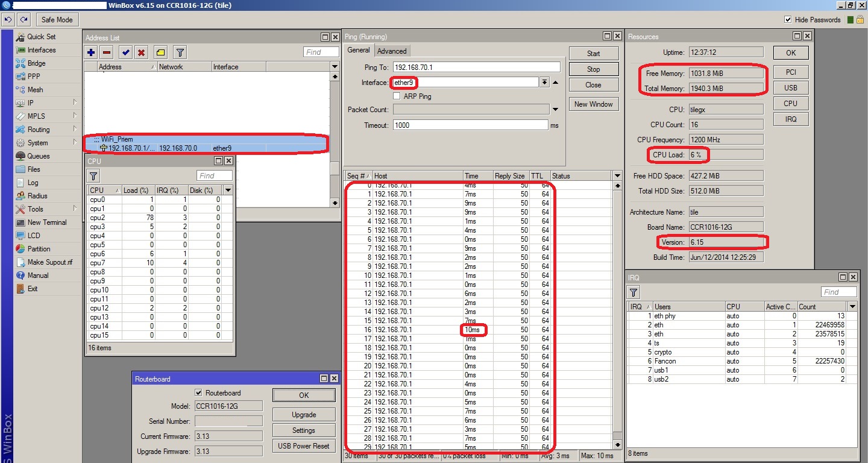Enable selected address with the blue checkmark

pyautogui.click(x=125, y=52)
